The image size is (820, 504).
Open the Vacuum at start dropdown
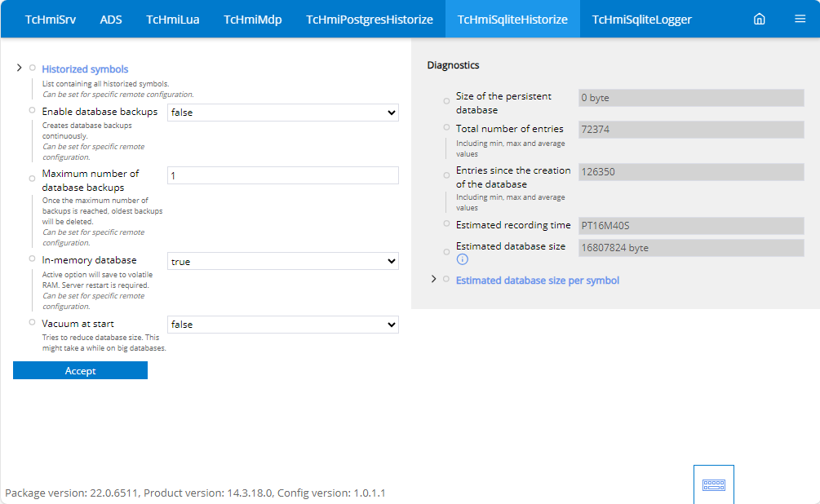(283, 324)
